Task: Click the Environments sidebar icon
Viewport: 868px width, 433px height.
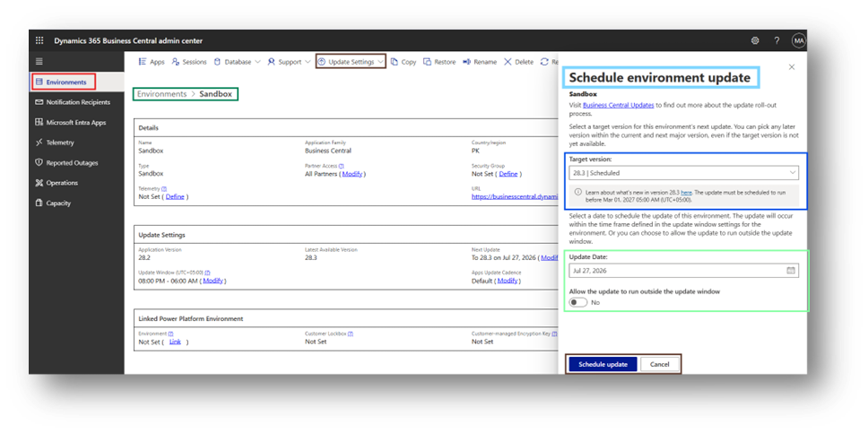Action: [39, 82]
